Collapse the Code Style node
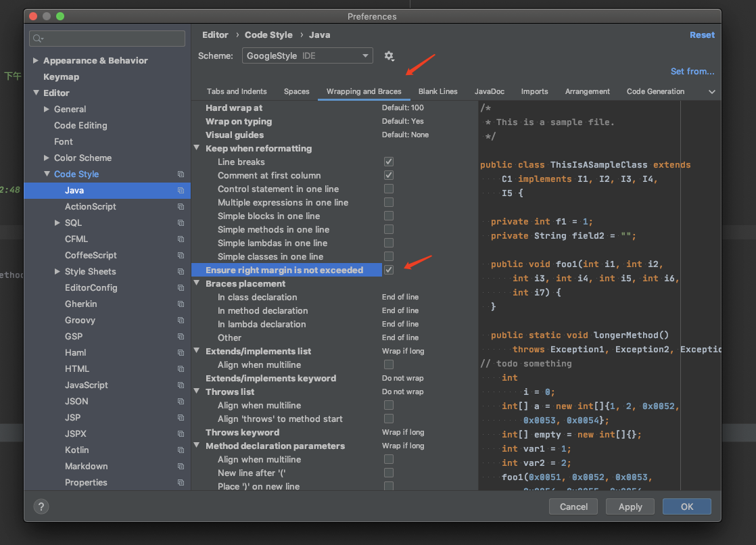The height and width of the screenshot is (545, 756). pyautogui.click(x=47, y=174)
